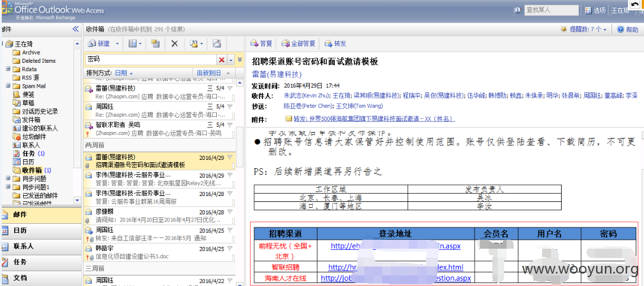Screen dimensions: 644x286
Task: Open the 日历 folder in tree
Action: [27, 162]
